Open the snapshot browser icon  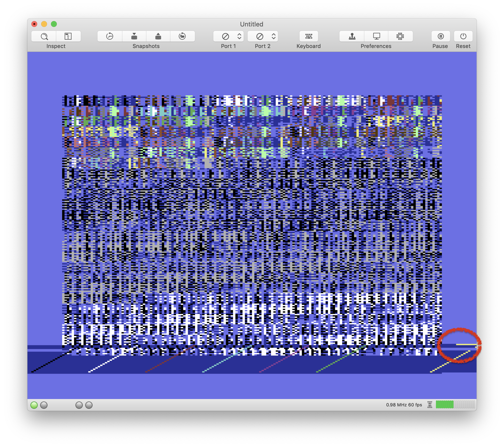point(182,36)
